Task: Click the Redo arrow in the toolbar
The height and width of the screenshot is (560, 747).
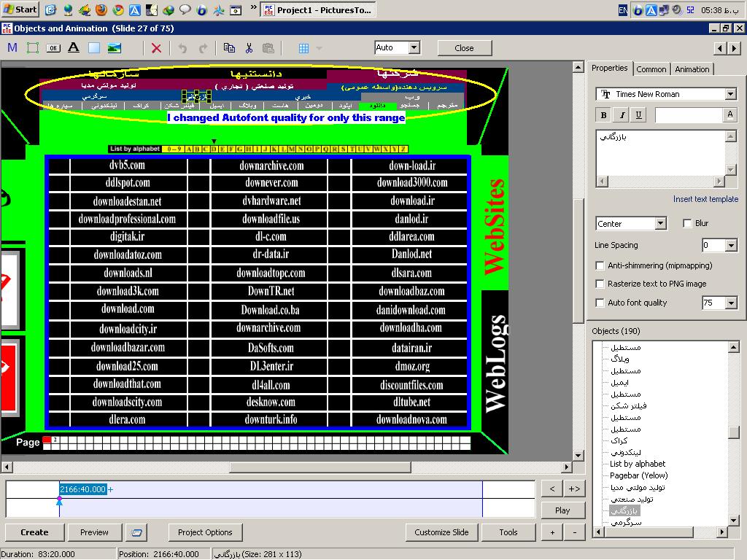Action: coord(203,47)
